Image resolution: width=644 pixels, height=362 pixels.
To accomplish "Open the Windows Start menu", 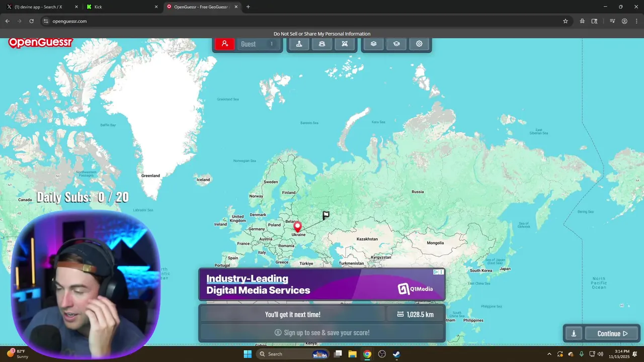I will [x=248, y=354].
